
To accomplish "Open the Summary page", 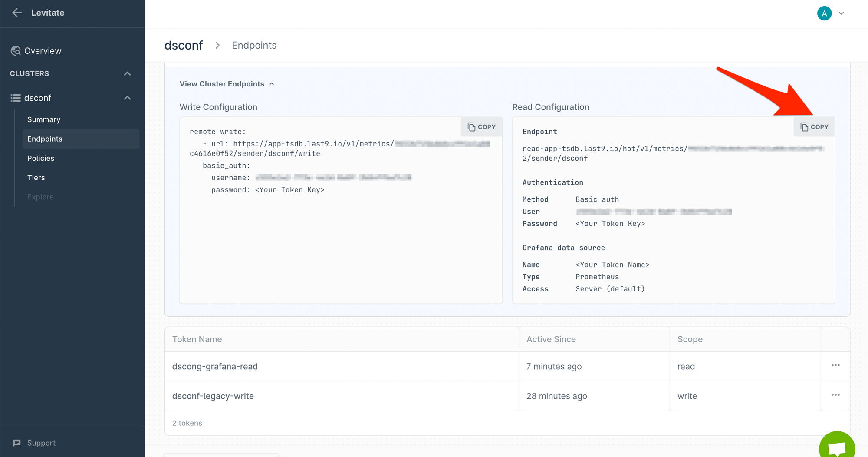I will tap(44, 119).
